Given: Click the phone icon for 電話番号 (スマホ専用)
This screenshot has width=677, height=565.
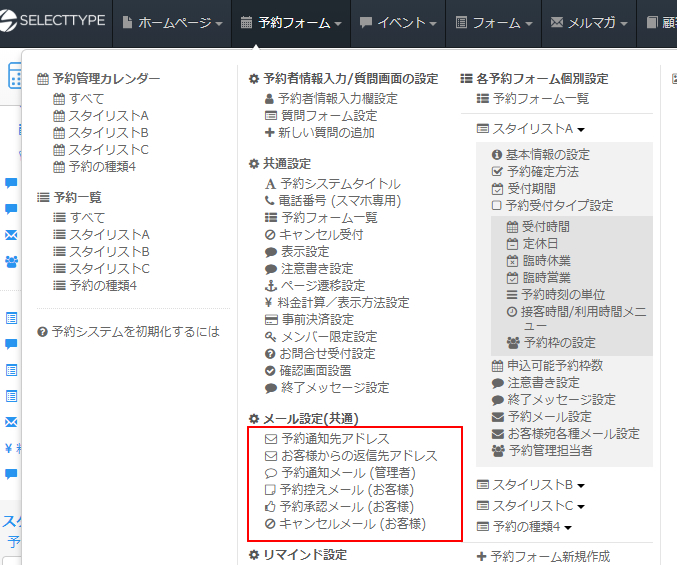Looking at the screenshot, I should (x=270, y=201).
